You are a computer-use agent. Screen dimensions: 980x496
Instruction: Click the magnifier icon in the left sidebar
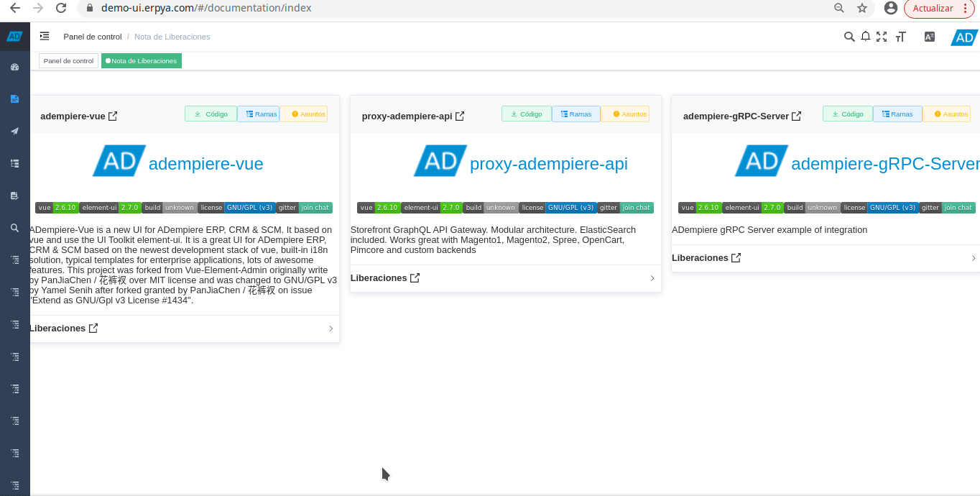[14, 228]
